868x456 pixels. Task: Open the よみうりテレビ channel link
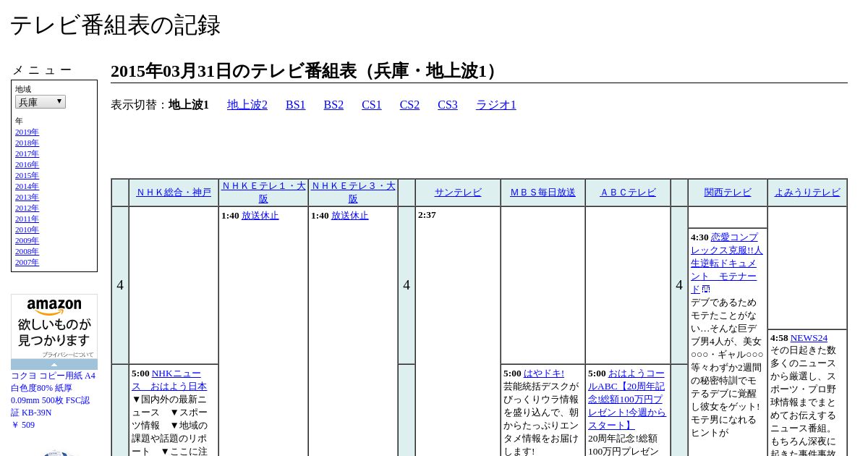click(807, 193)
